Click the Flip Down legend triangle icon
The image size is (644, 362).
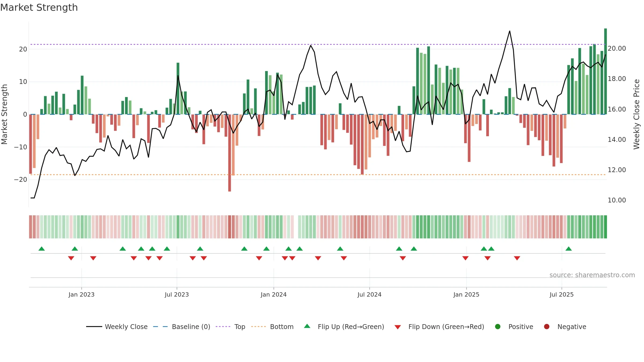point(398,327)
